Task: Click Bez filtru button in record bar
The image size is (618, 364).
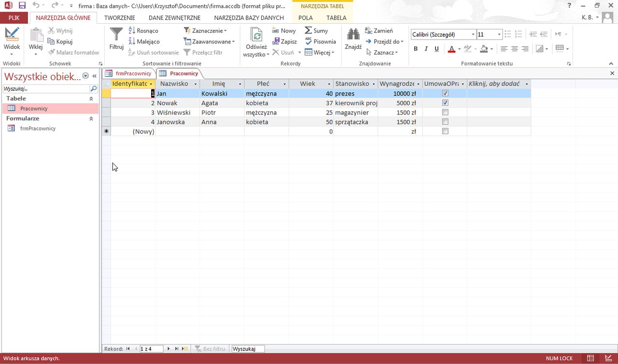Action: coord(210,349)
